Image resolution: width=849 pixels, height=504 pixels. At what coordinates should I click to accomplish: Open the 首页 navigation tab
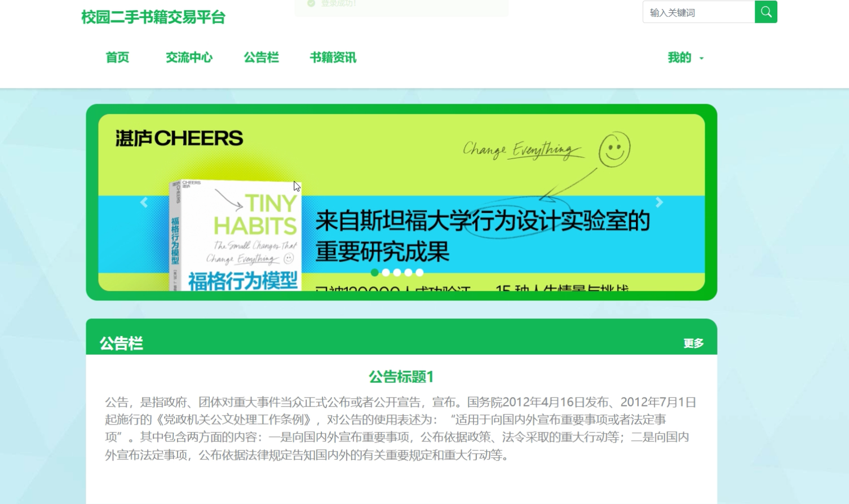click(x=117, y=58)
